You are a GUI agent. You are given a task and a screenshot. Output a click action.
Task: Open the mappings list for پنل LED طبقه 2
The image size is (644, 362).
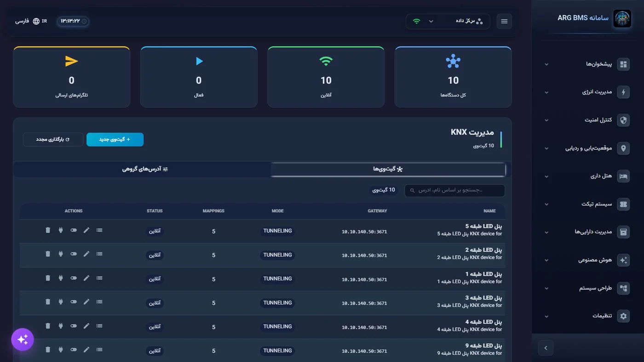click(99, 254)
